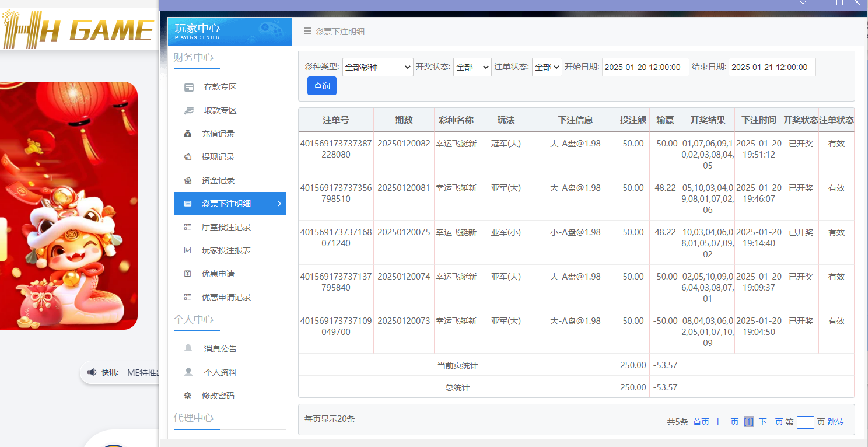Expand the 开奖状态 status dropdown
Viewport: 868px width, 447px height.
pyautogui.click(x=472, y=67)
